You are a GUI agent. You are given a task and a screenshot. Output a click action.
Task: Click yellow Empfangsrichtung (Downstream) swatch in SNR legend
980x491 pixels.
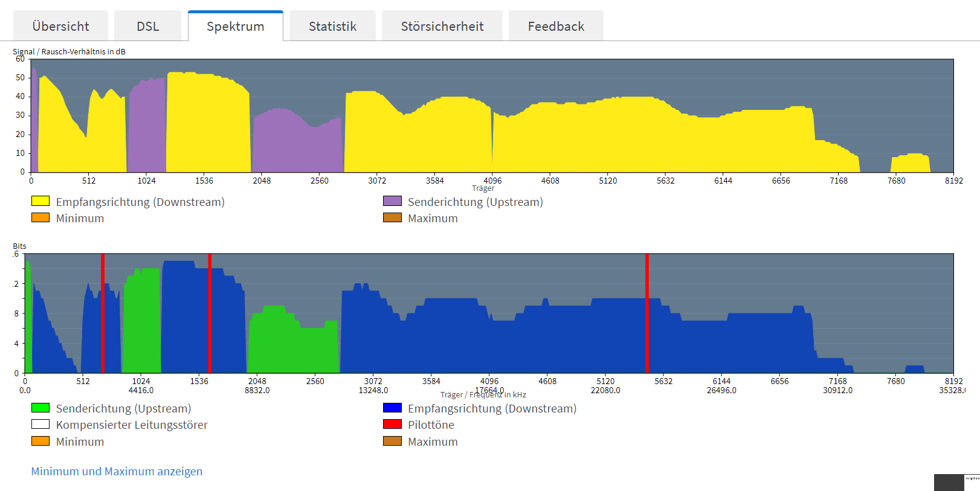40,201
